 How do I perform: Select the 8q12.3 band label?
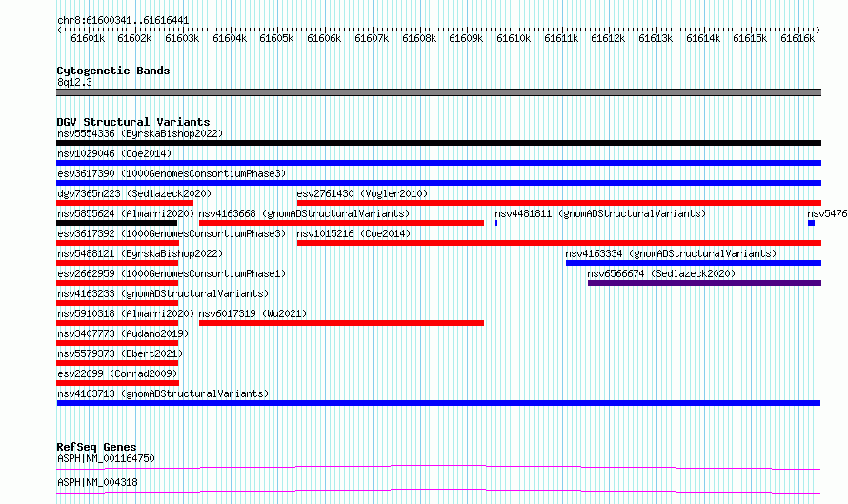(x=74, y=82)
